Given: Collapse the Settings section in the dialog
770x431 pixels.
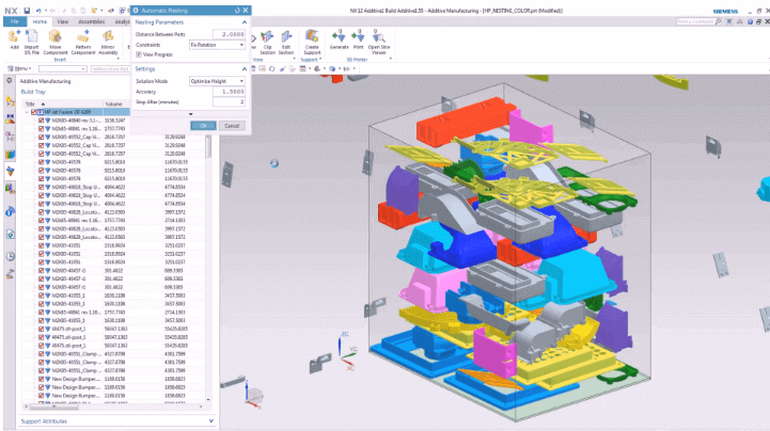Looking at the screenshot, I should click(244, 69).
